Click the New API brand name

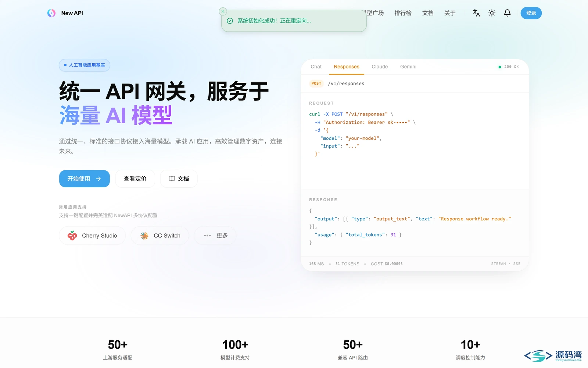pos(72,13)
